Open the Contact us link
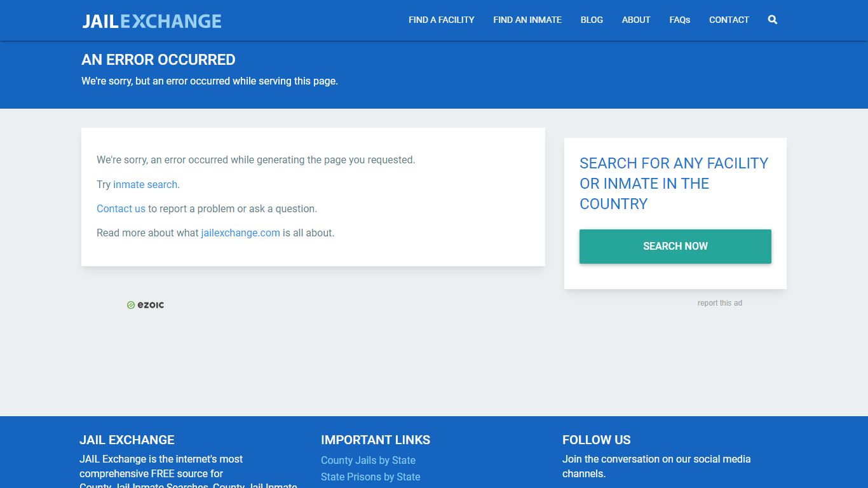868x488 pixels. point(121,208)
